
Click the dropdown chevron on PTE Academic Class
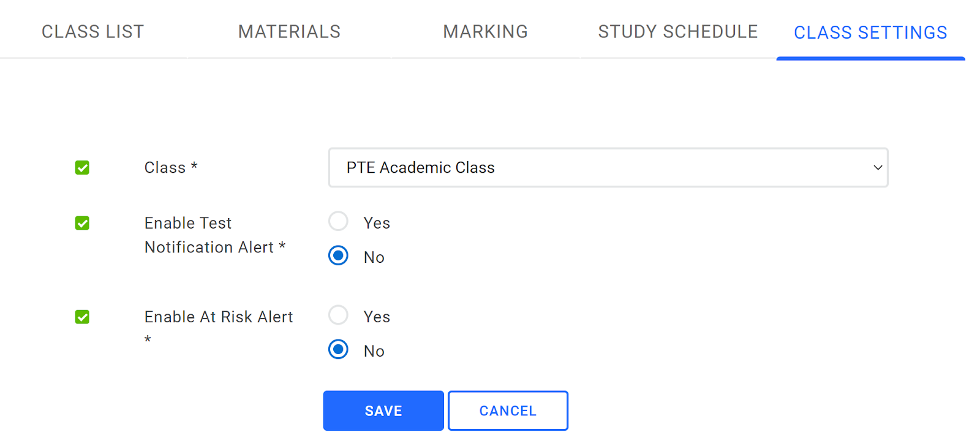click(x=877, y=167)
